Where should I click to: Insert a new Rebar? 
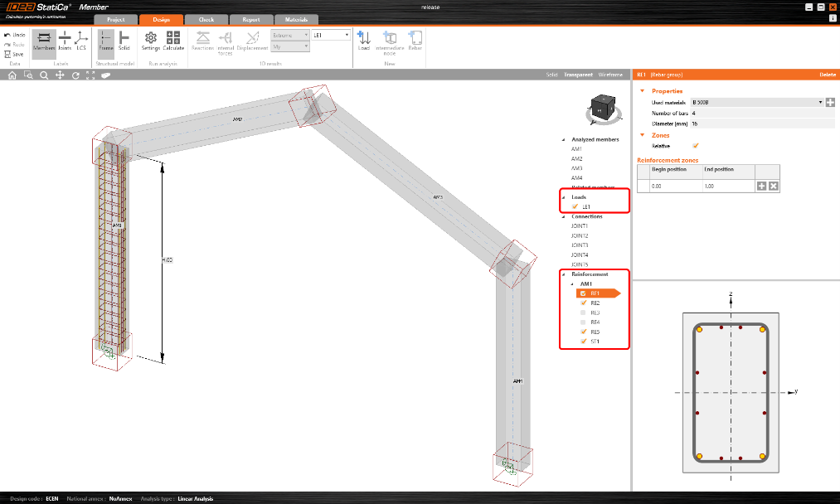point(415,40)
